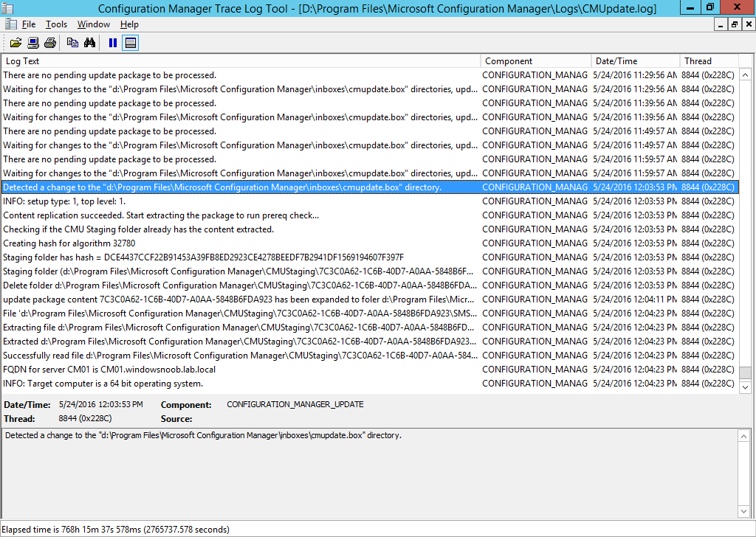
Task: Pause log monitoring with the Pause icon
Action: (x=113, y=43)
